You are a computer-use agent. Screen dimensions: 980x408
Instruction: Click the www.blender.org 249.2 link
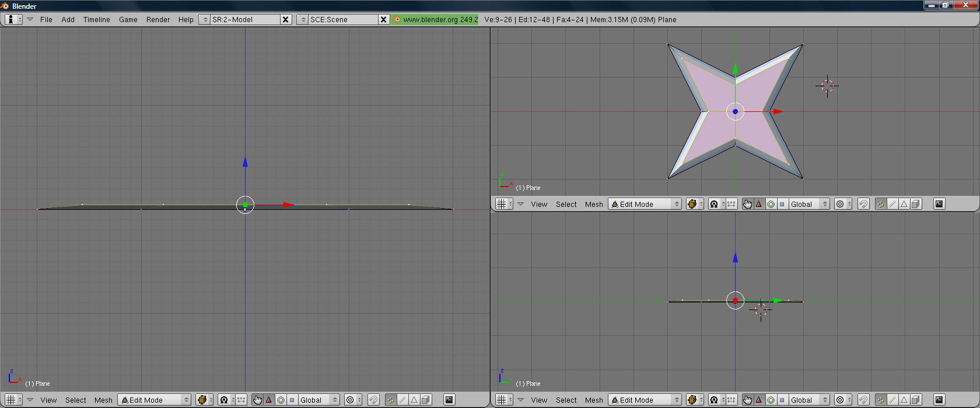[x=435, y=19]
